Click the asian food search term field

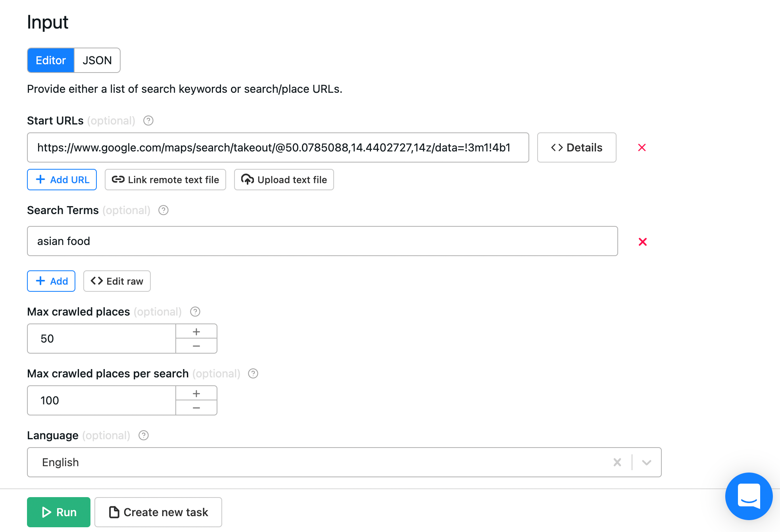[x=323, y=241]
